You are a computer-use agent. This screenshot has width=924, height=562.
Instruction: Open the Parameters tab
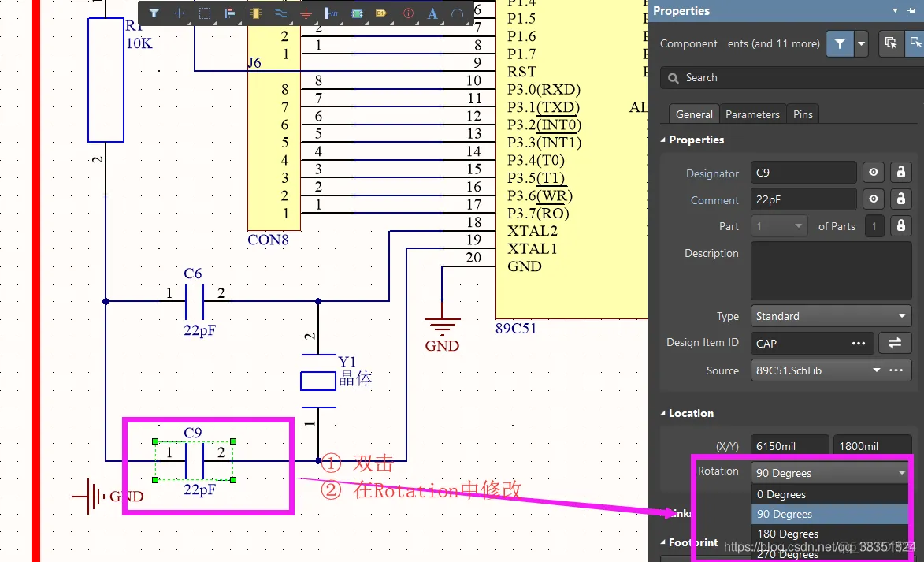[x=752, y=114]
